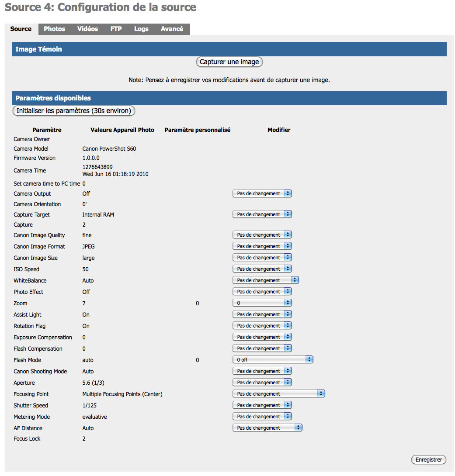Open the Vidéos tab

[87, 29]
